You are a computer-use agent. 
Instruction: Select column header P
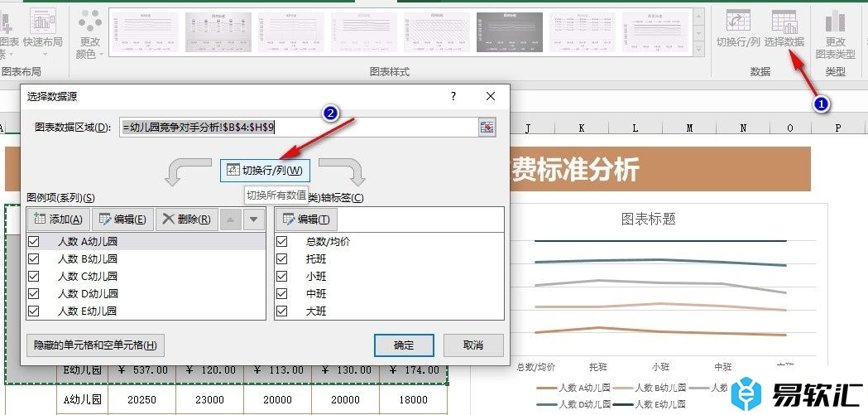pos(838,128)
